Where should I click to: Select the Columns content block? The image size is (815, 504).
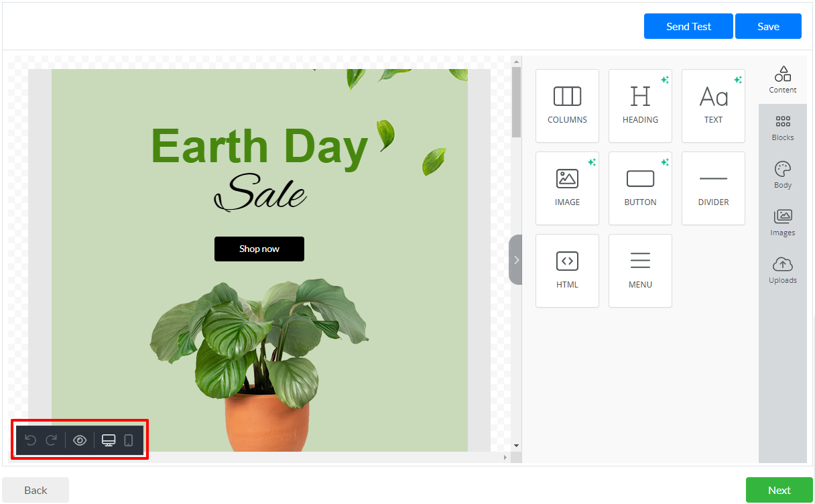(567, 106)
